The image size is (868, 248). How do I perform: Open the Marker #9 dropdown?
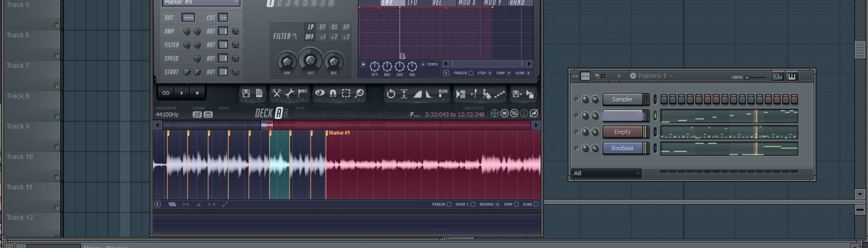tap(201, 3)
